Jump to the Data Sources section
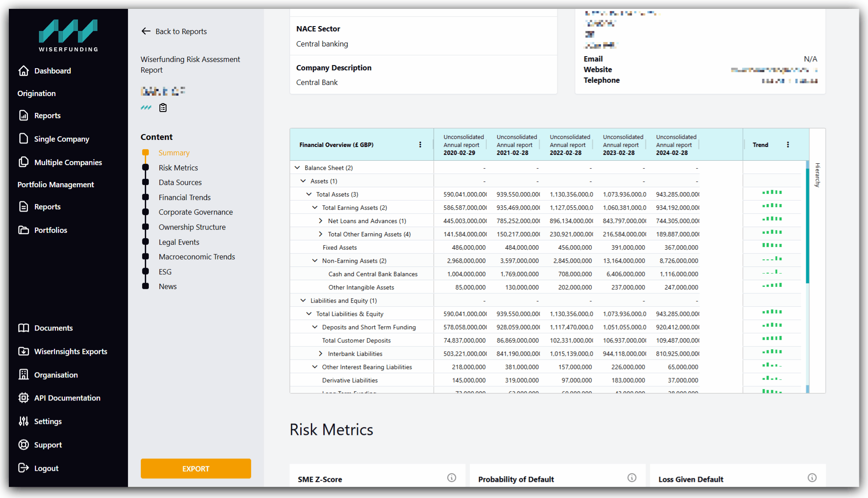Image resolution: width=868 pixels, height=498 pixels. tap(180, 182)
